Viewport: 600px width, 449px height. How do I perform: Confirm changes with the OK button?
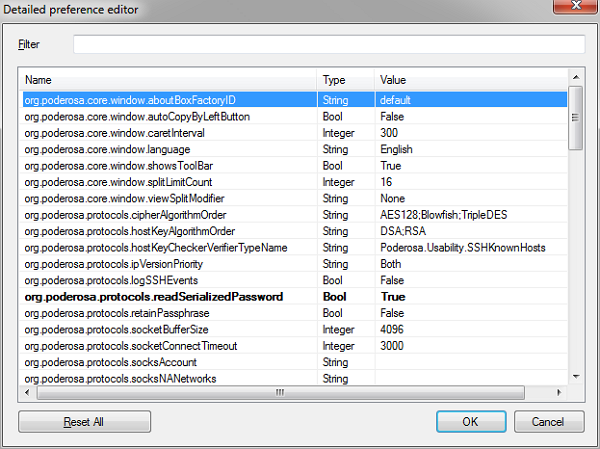coord(471,422)
